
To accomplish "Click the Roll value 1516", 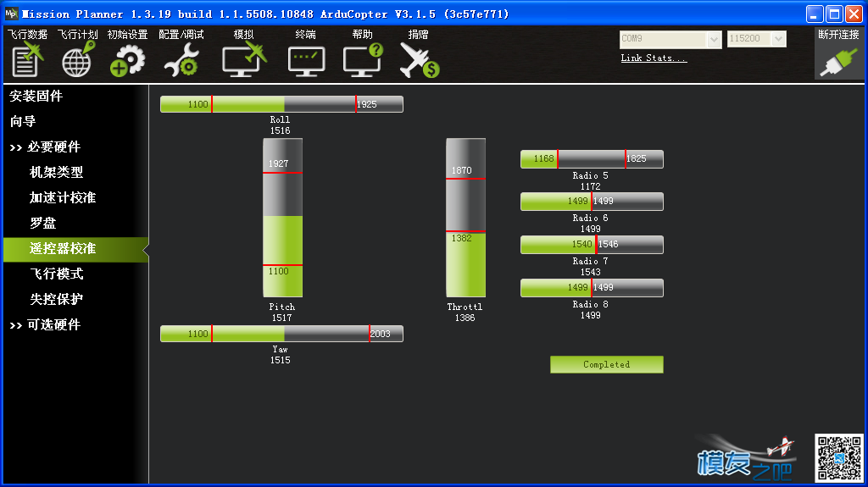I will 280,130.
